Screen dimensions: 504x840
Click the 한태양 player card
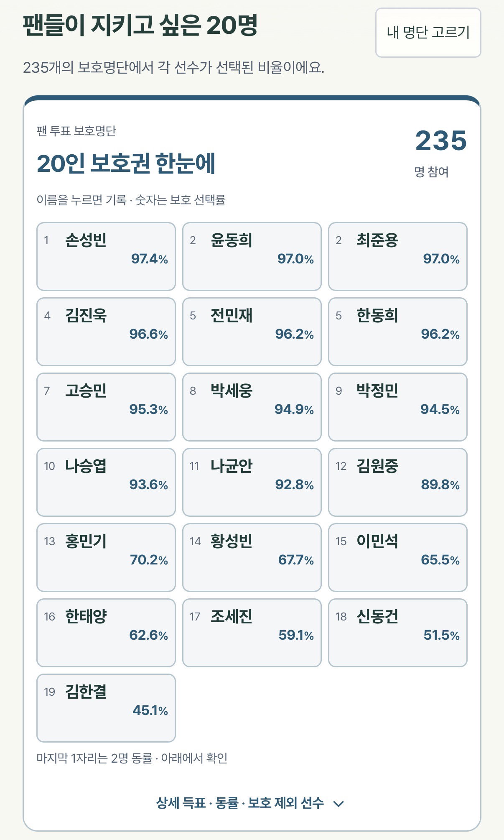click(106, 633)
